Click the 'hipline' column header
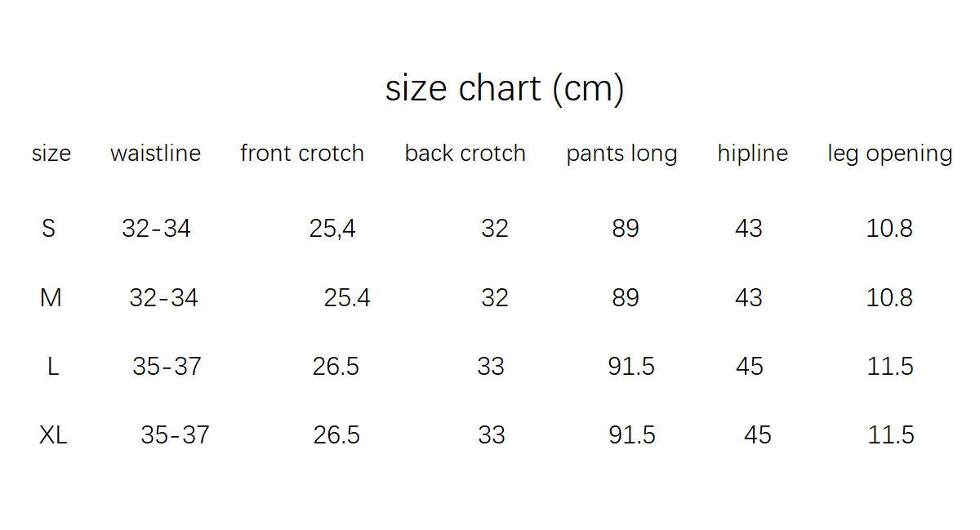980x530 pixels. click(x=752, y=154)
